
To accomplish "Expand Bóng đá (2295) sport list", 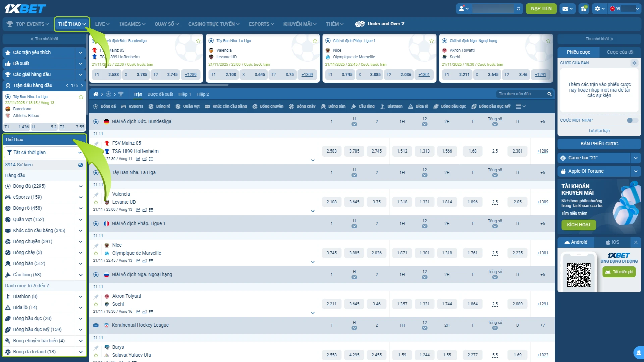I will point(80,186).
